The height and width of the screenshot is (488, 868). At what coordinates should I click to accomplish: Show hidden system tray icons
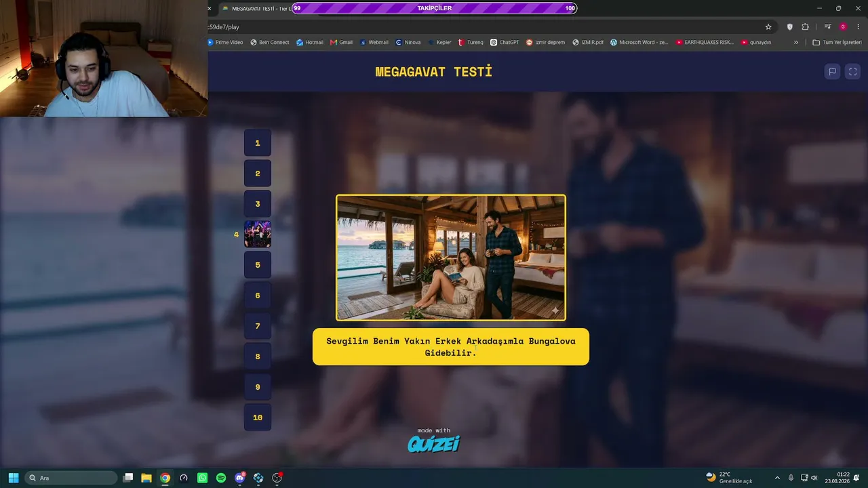tap(777, 478)
